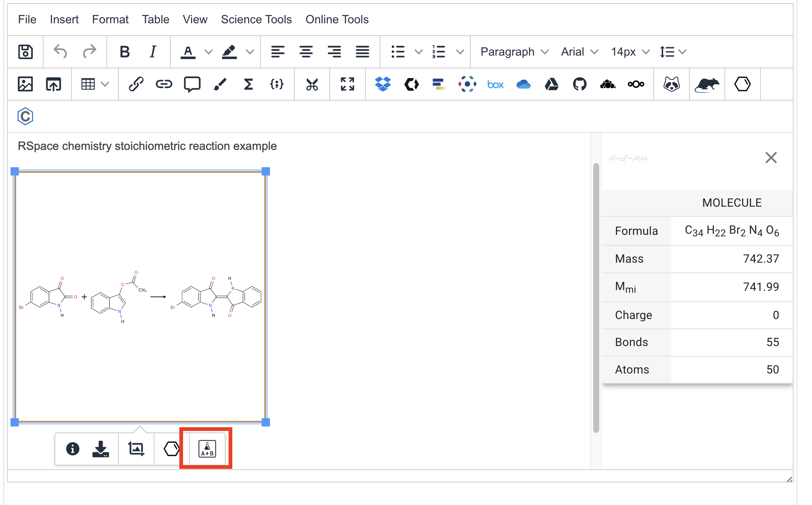Click the image crop icon below structure
812x505 pixels.
(x=136, y=449)
